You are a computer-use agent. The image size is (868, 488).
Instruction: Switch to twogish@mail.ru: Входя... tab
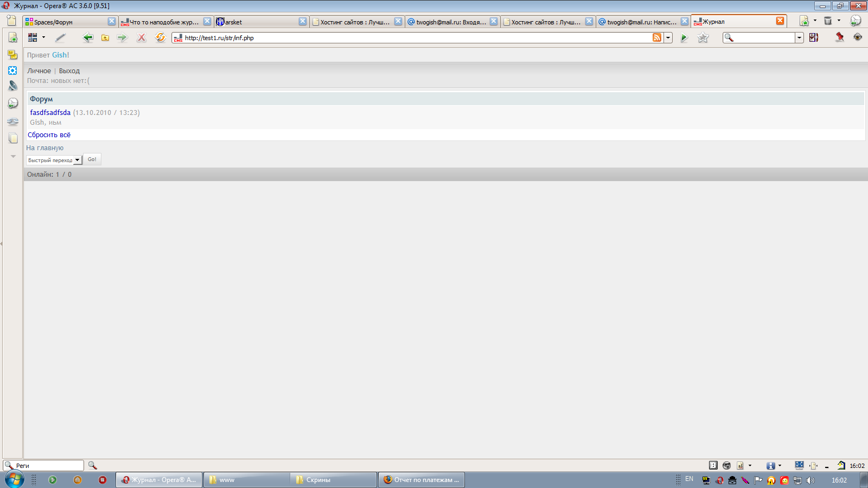pyautogui.click(x=452, y=22)
